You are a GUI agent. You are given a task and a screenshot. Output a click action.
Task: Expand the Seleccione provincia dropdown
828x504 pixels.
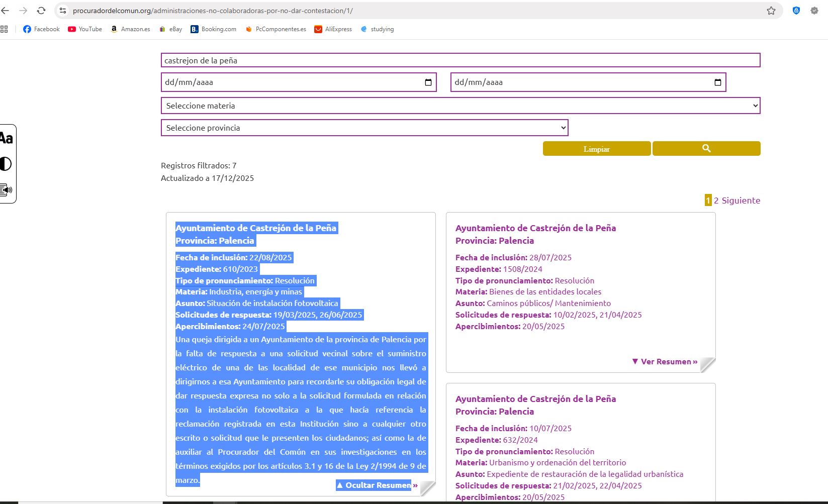pyautogui.click(x=364, y=128)
